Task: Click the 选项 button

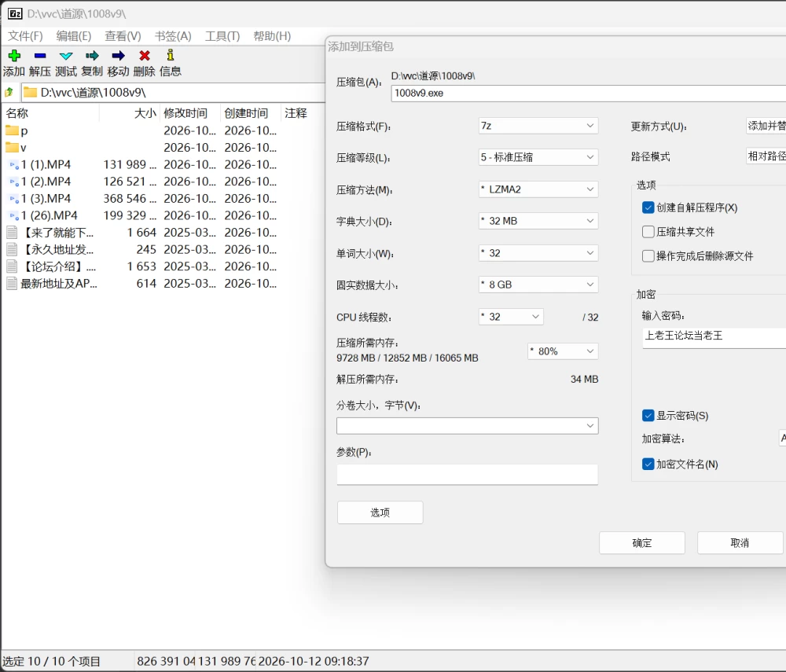Action: (x=380, y=512)
